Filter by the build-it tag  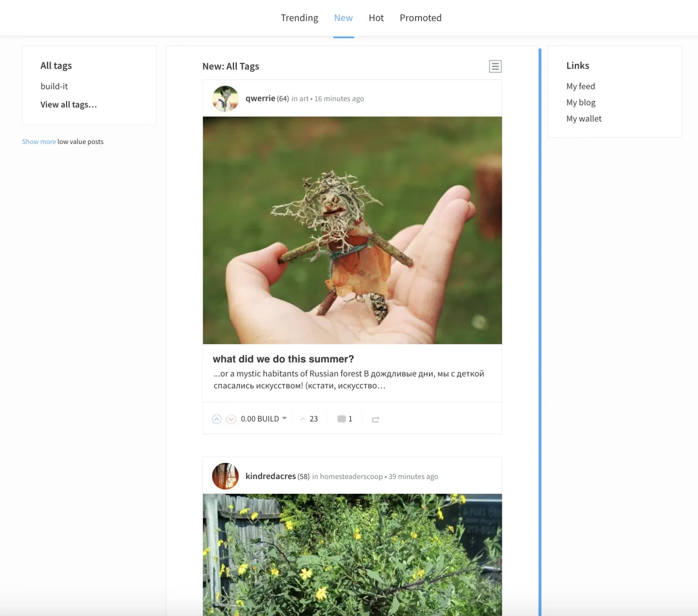(54, 86)
